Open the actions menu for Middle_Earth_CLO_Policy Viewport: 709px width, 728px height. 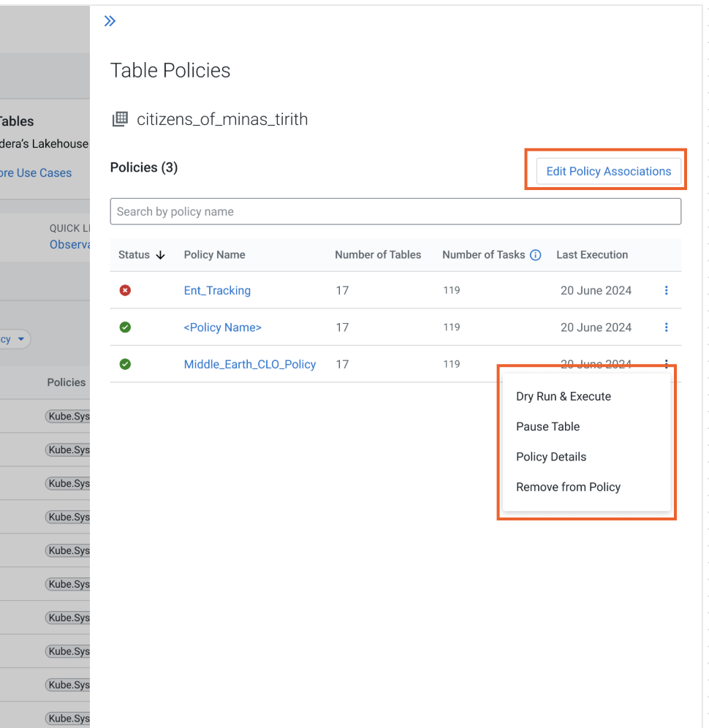tap(666, 364)
